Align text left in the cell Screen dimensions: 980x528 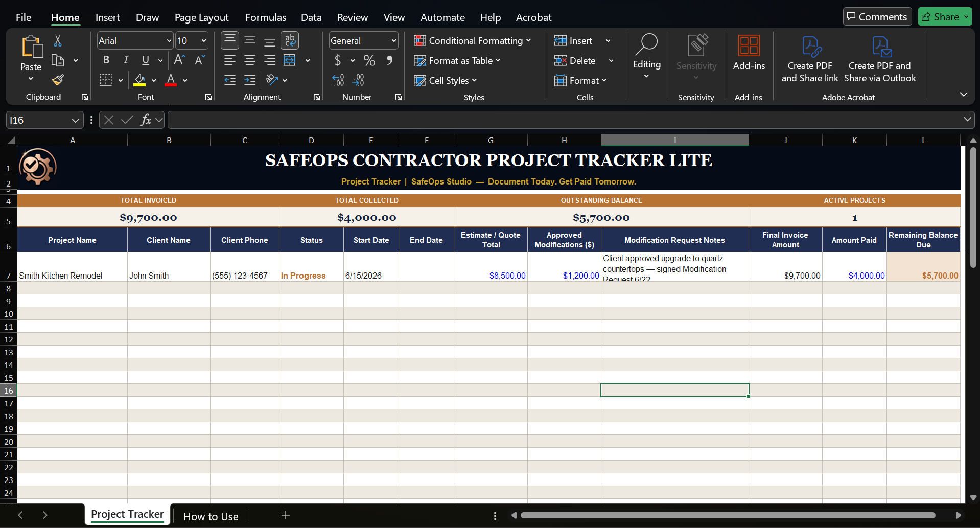[x=229, y=60]
